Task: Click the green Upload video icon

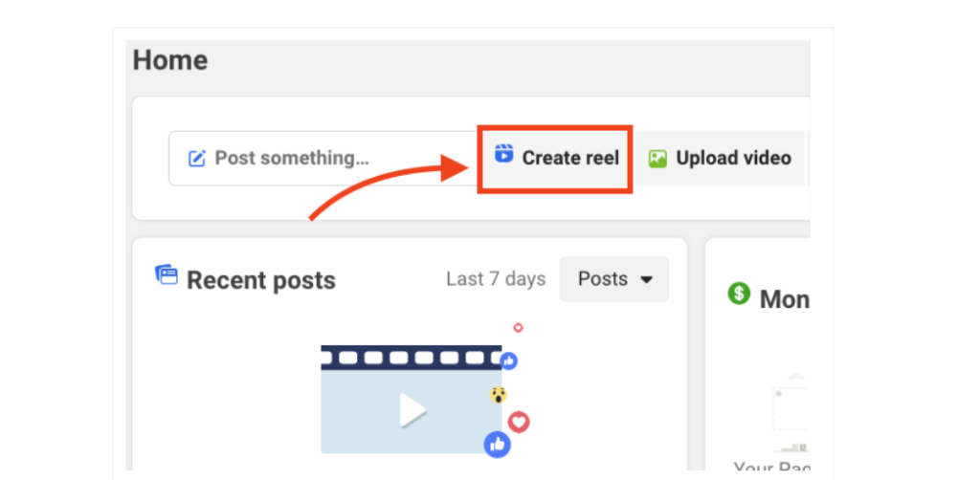Action: pos(657,159)
